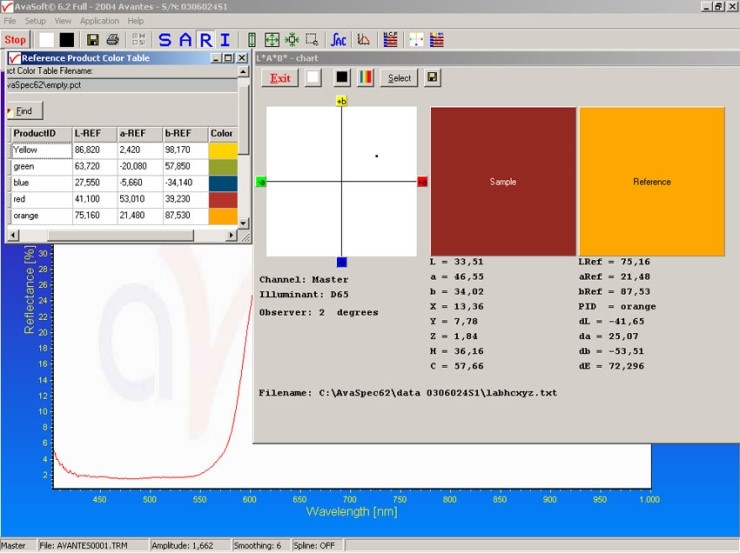The width and height of the screenshot is (740, 553).
Task: Save white reference in main toolbar
Action: tap(46, 40)
